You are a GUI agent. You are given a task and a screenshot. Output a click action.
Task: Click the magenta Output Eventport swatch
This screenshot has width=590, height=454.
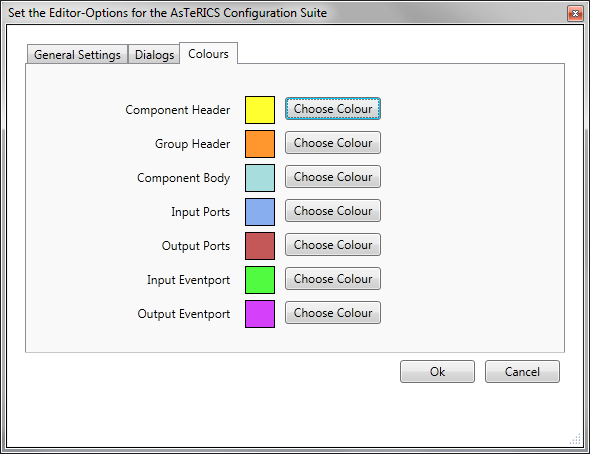(x=260, y=314)
